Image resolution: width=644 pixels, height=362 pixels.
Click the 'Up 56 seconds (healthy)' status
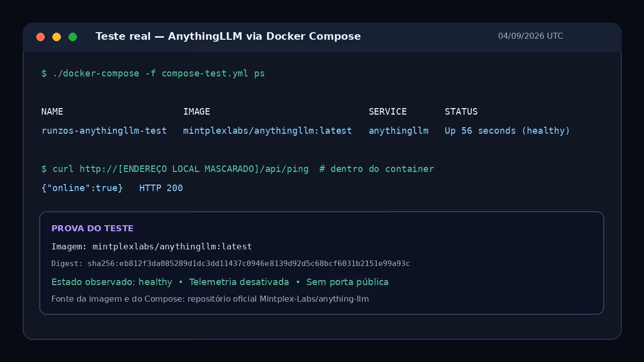(x=507, y=131)
